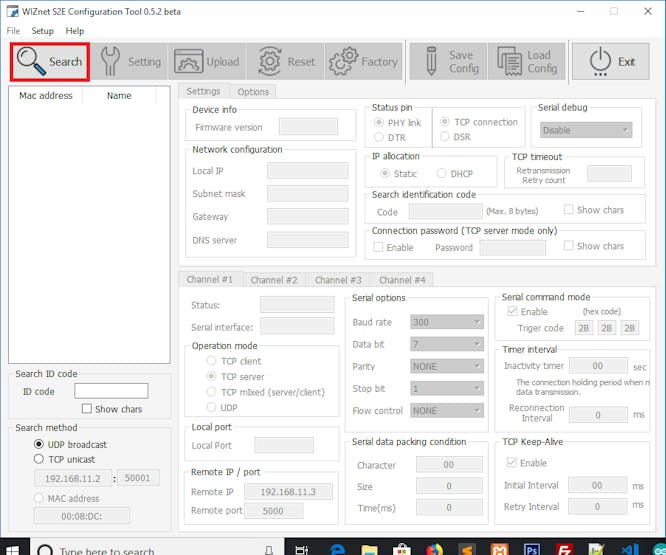
Task: Switch to the Channel #3 tab
Action: click(338, 280)
